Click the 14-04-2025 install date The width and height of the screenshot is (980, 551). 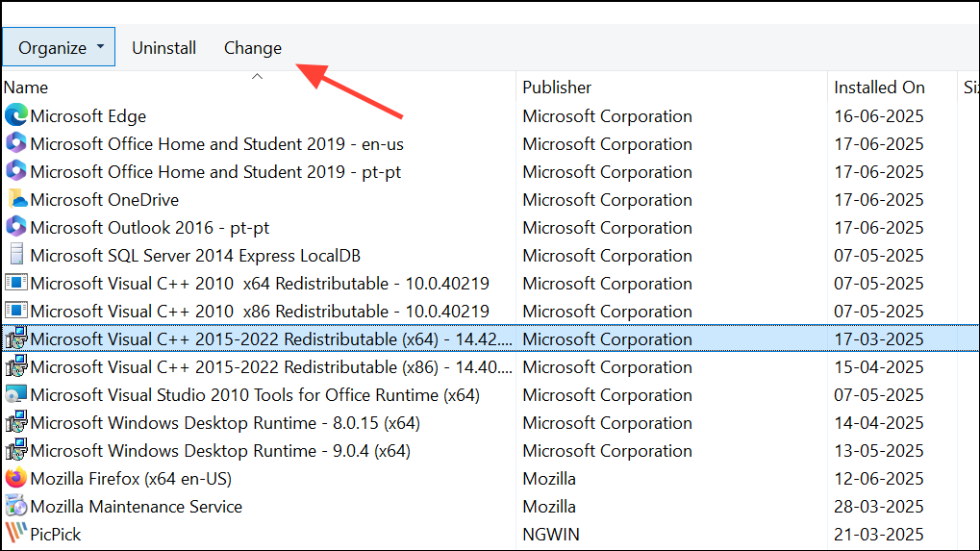(x=879, y=423)
